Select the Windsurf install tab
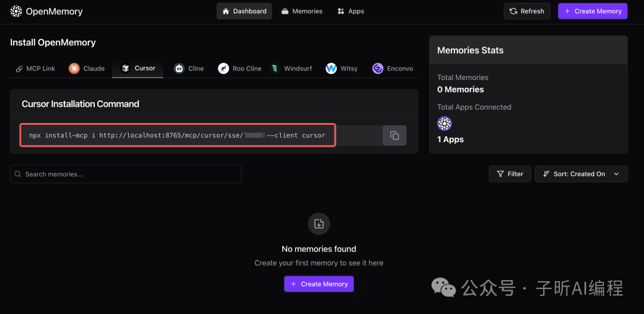This screenshot has width=644, height=314. pyautogui.click(x=292, y=69)
